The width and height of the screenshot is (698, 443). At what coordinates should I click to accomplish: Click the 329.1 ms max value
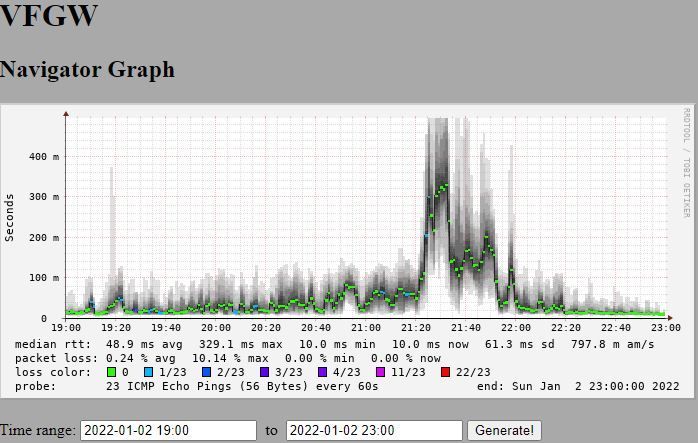click(x=241, y=344)
